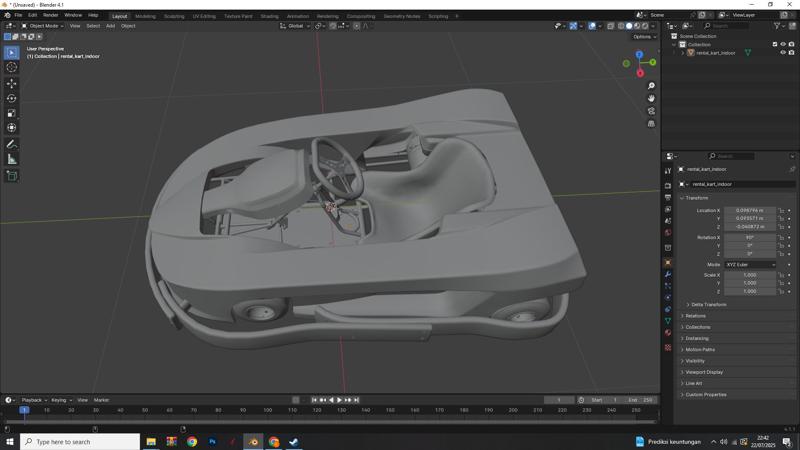Viewport: 800px width, 450px height.
Task: Click the Location X value field
Action: (x=749, y=210)
